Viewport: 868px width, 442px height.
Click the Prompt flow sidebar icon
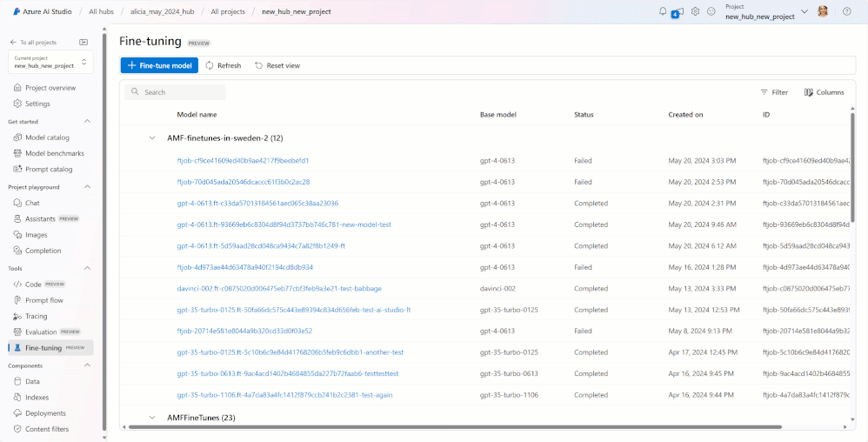coord(17,300)
